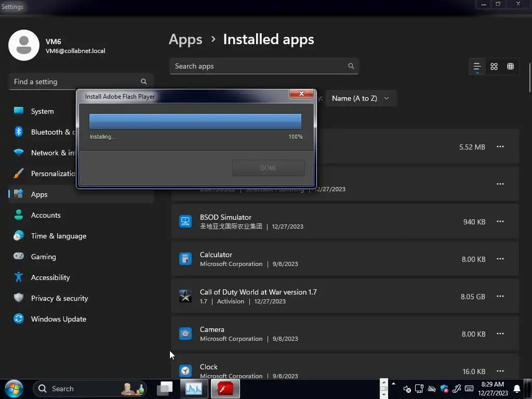The height and width of the screenshot is (399, 532).
Task: Open the Name (A to Z) sort dropdown
Action: tap(361, 98)
